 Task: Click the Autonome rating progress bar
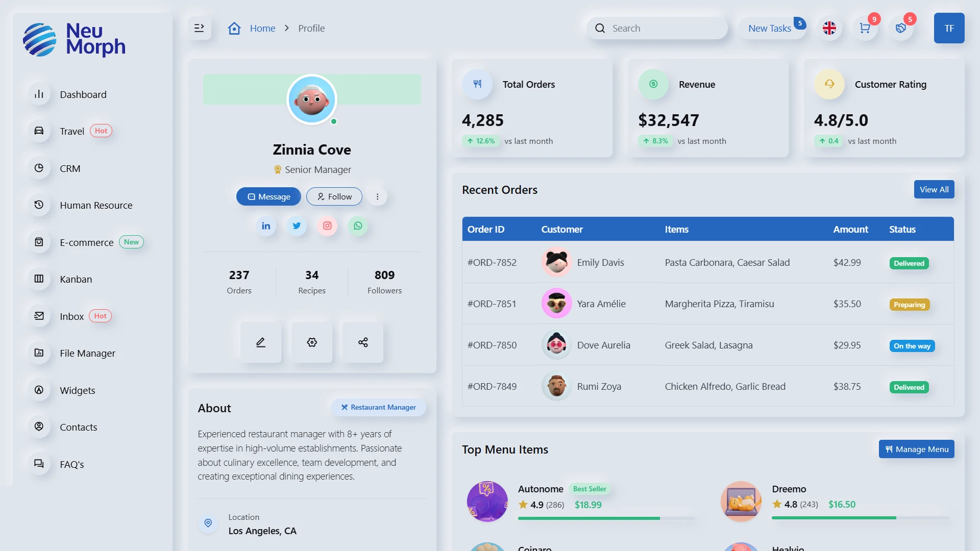(x=606, y=518)
